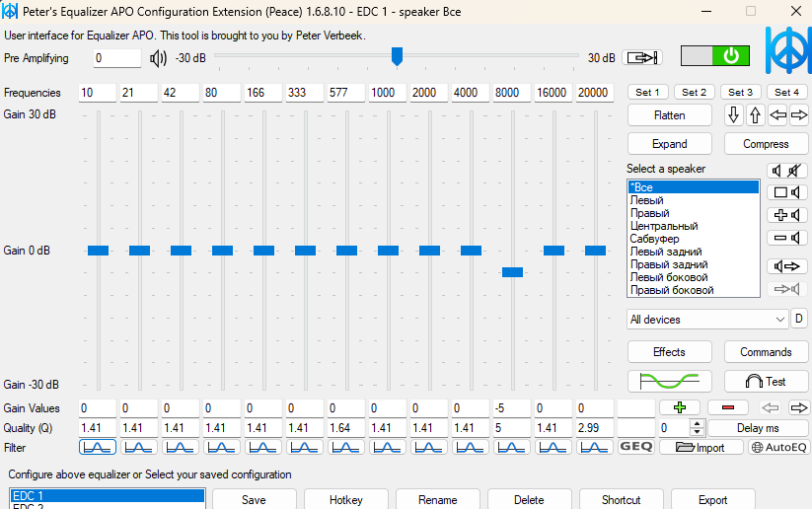Select Центральный speaker
Screen dimensions: 812x509
coord(664,226)
